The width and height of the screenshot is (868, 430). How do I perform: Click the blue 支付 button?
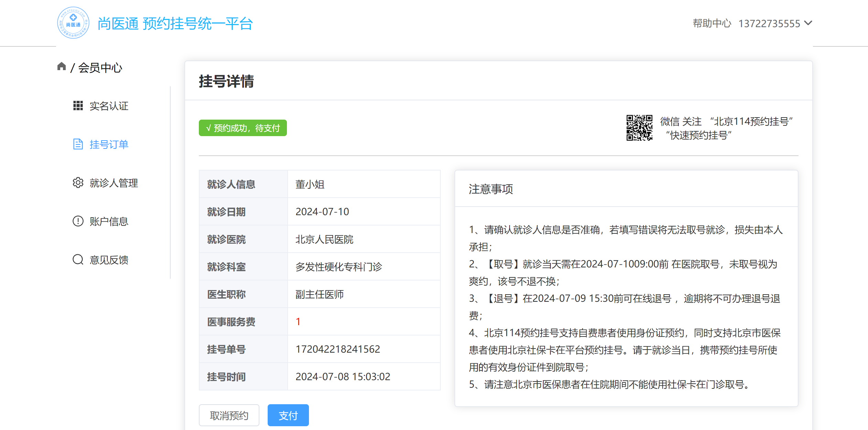tap(288, 415)
